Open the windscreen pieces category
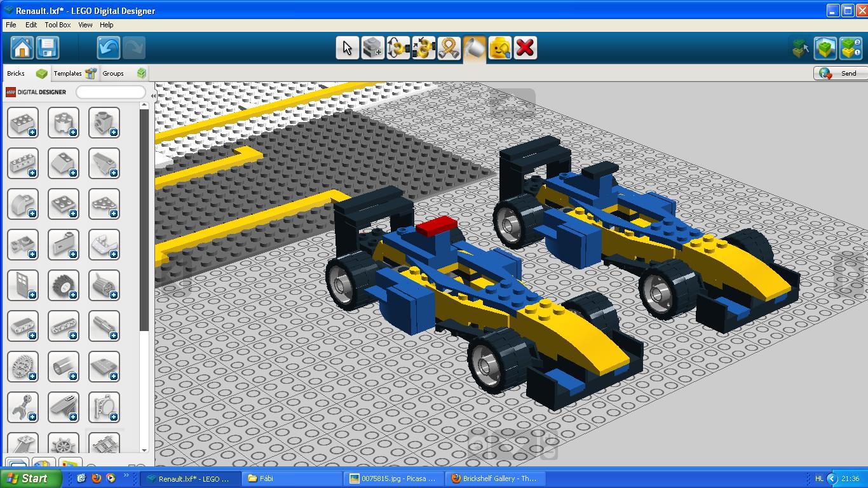Screen dimensions: 868x488 point(104,245)
